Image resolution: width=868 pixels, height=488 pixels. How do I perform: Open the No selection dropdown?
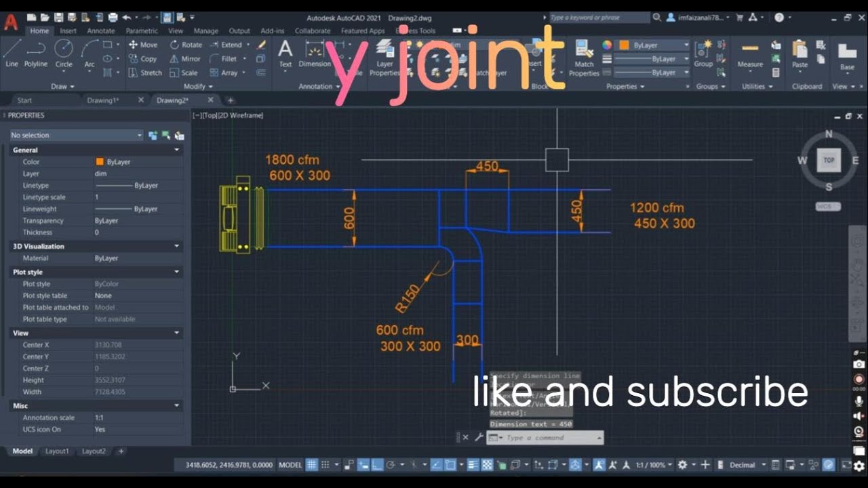pos(76,136)
